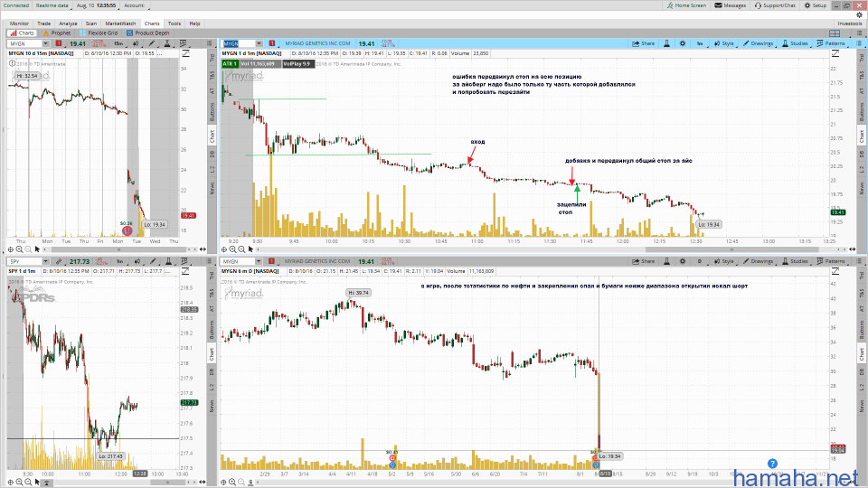The image size is (868, 488).
Task: Expand the symbol dropdown in the 1m MYGN chart
Action: [x=259, y=43]
